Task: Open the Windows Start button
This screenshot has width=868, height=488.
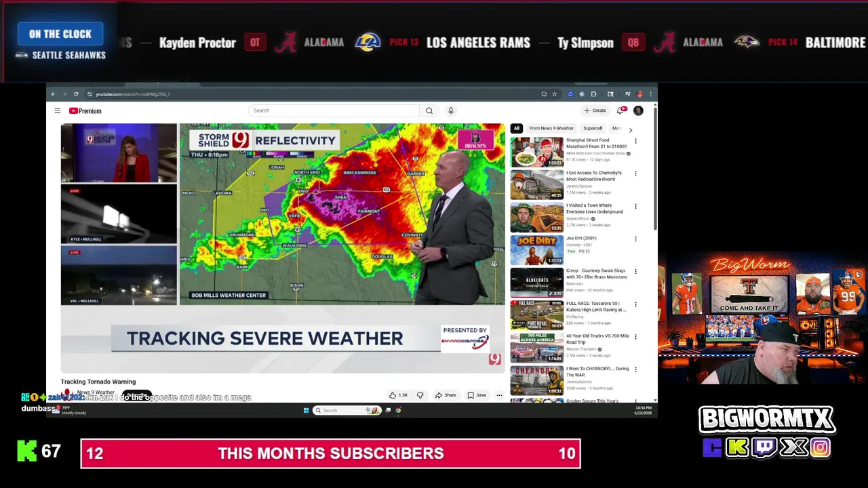Action: 307,410
